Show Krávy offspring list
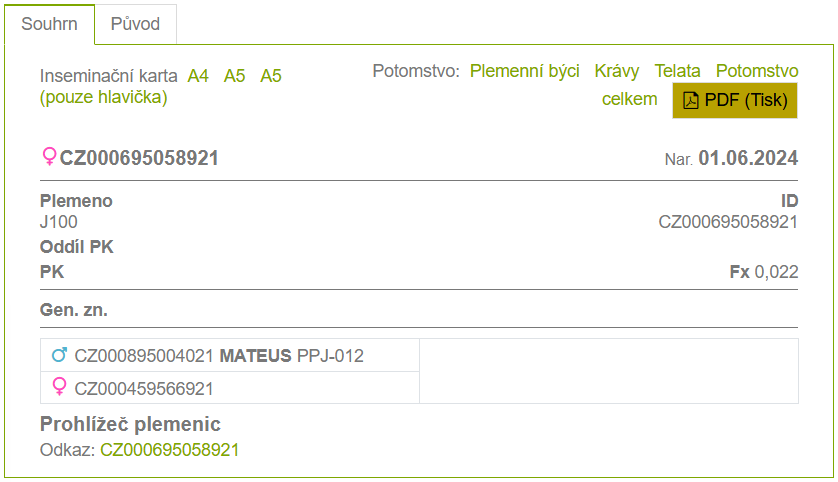The height and width of the screenshot is (482, 838). point(617,71)
